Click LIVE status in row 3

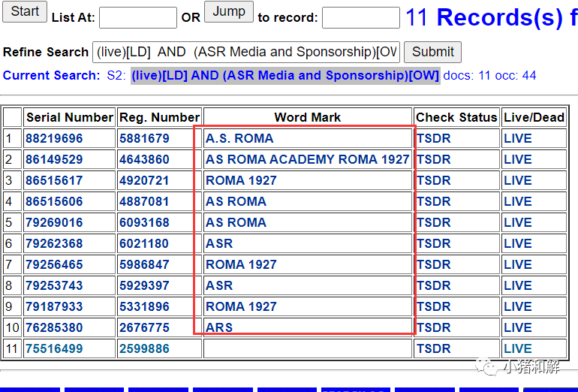[x=518, y=180]
